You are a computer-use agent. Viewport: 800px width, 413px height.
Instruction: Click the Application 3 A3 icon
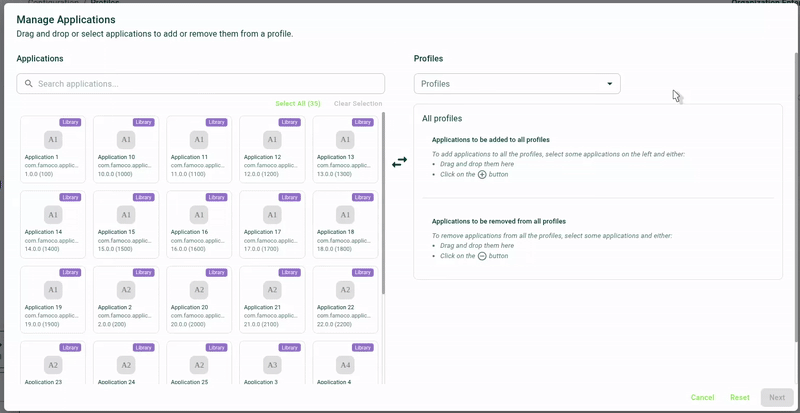tap(272, 365)
